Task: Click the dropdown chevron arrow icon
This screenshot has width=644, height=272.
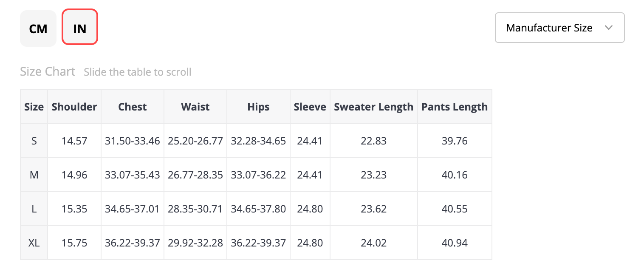Action: [608, 28]
